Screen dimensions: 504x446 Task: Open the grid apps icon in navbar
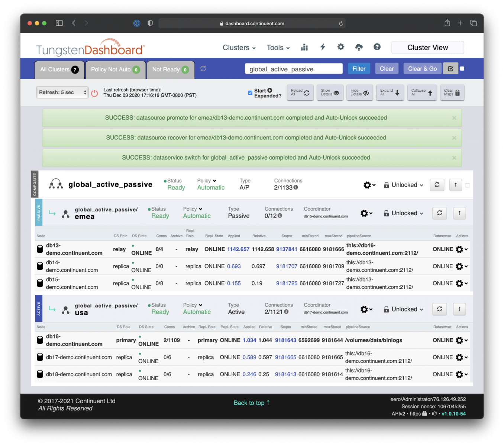tap(304, 47)
